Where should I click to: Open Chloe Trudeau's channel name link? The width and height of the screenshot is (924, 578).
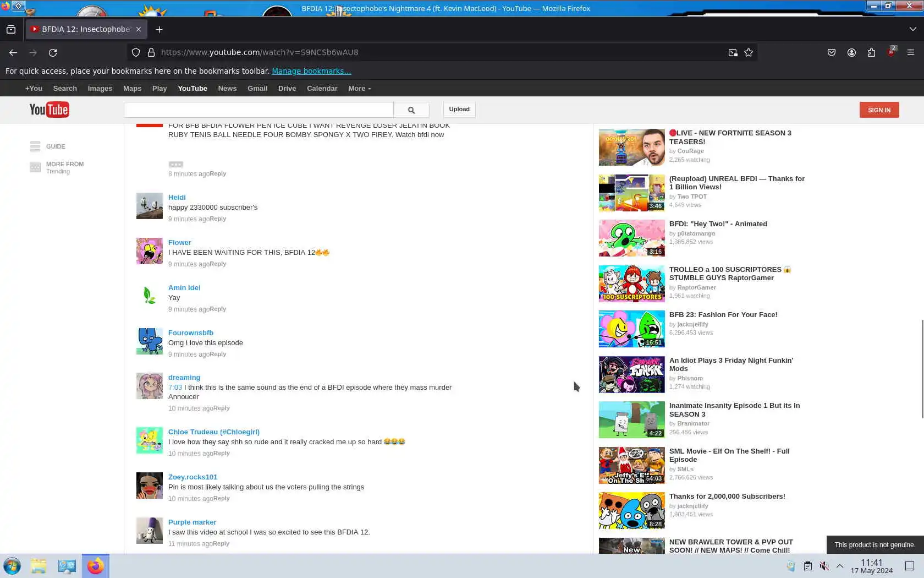click(214, 432)
